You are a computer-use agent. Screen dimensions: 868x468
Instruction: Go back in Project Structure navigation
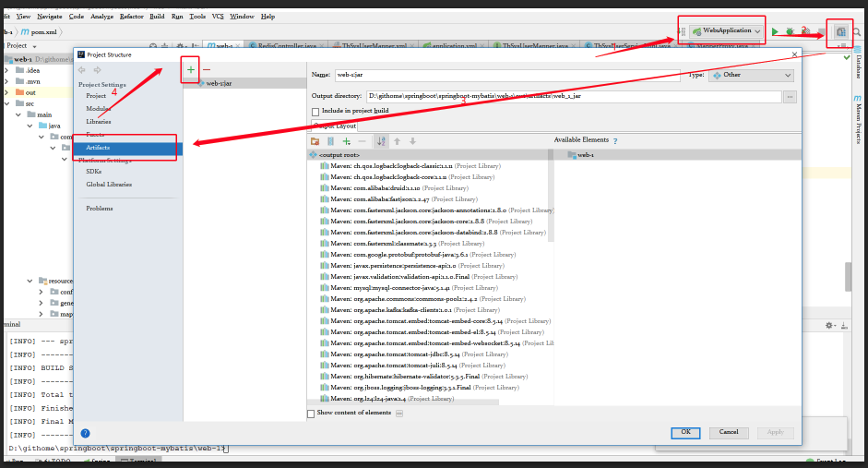(82, 70)
